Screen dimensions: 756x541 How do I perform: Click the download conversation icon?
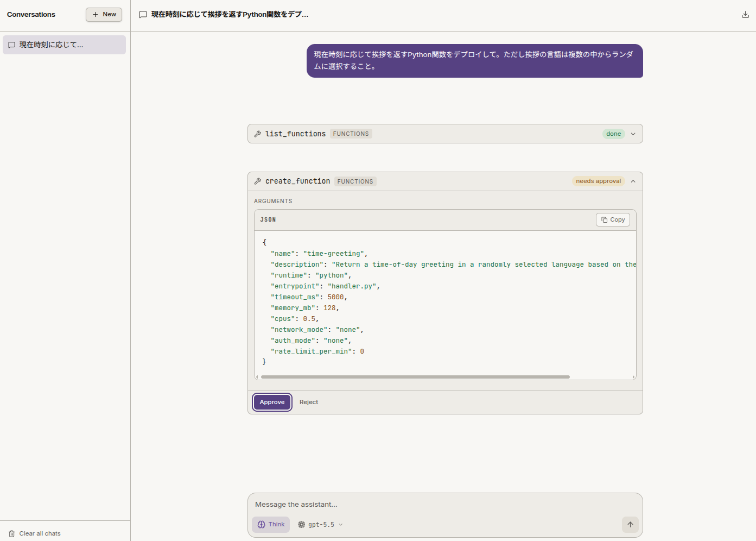coord(745,15)
